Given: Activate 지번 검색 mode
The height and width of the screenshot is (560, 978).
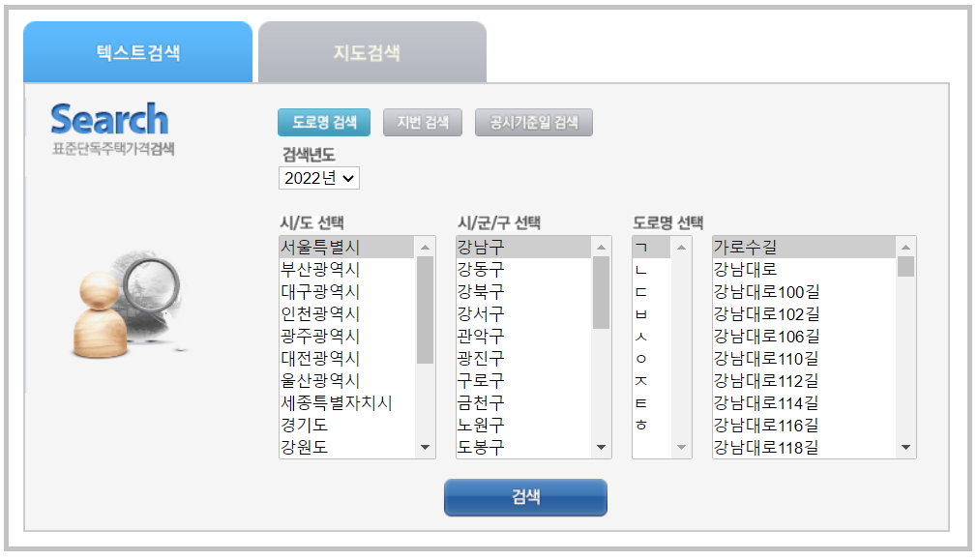Looking at the screenshot, I should click(x=423, y=122).
